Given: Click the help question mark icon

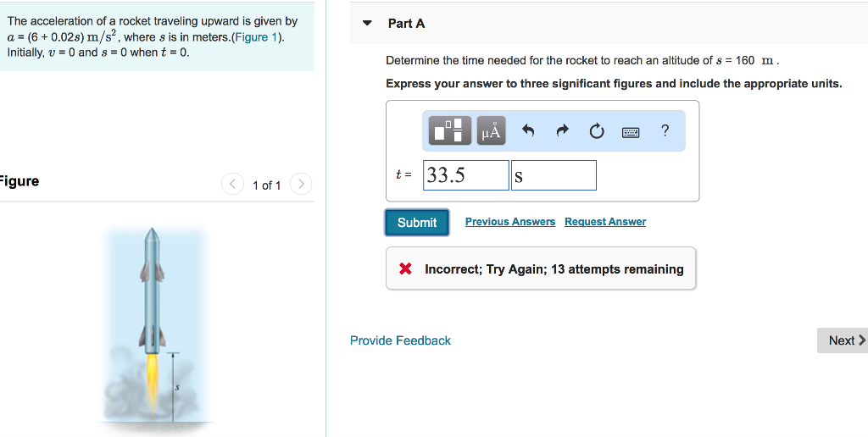Looking at the screenshot, I should pos(665,130).
